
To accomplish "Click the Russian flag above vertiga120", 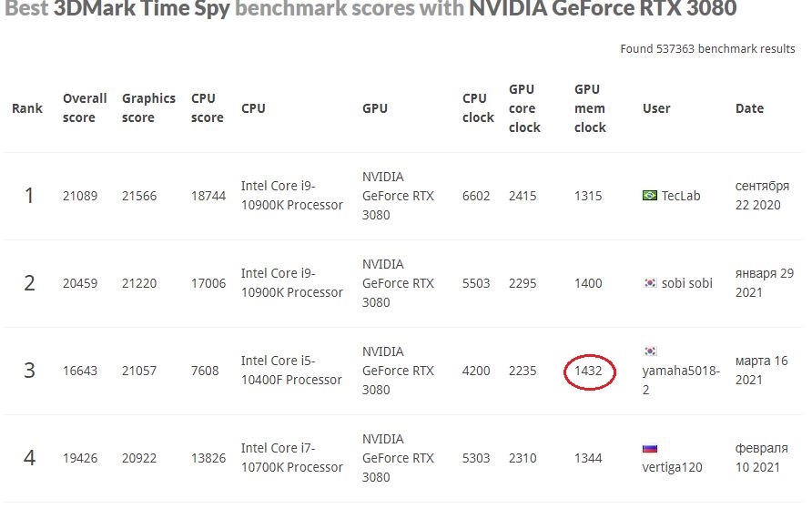I will (650, 448).
